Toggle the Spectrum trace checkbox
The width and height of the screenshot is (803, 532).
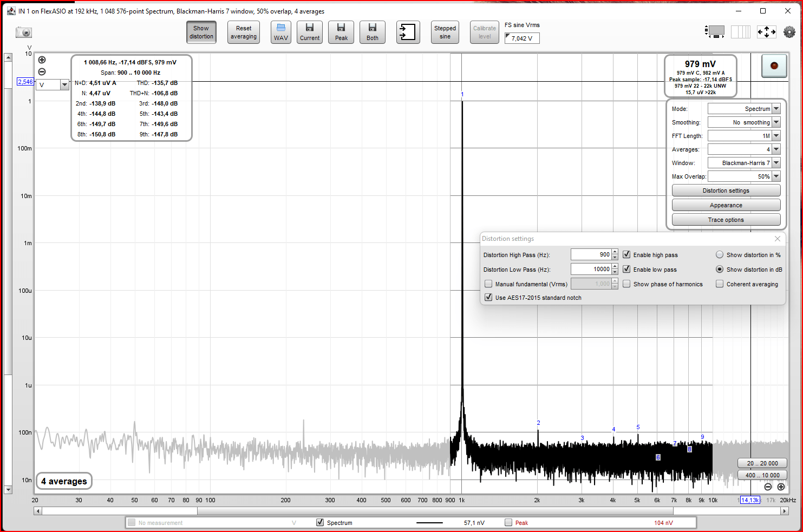coord(320,522)
